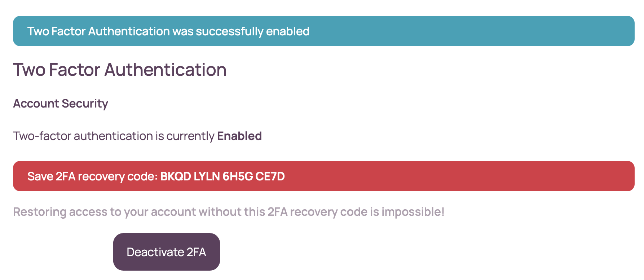Click 'Two-factor authentication is currently' status text
644x280 pixels.
114,136
